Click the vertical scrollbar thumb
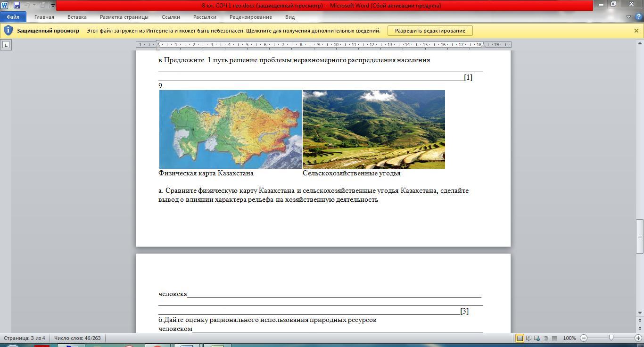 click(640, 236)
